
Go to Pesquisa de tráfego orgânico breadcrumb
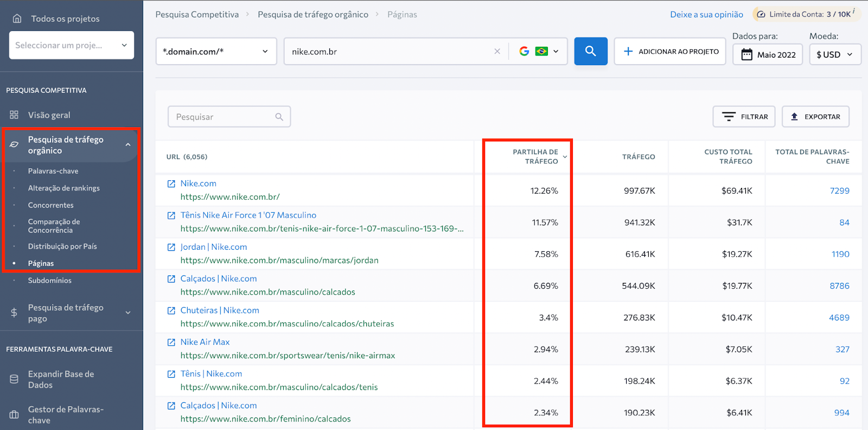[x=313, y=15]
